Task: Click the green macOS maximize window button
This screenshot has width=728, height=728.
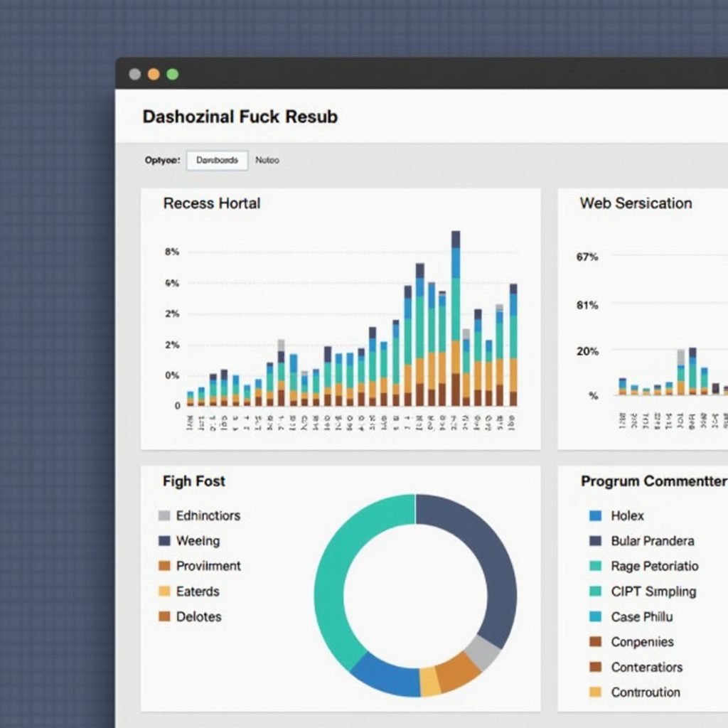Action: 172,74
